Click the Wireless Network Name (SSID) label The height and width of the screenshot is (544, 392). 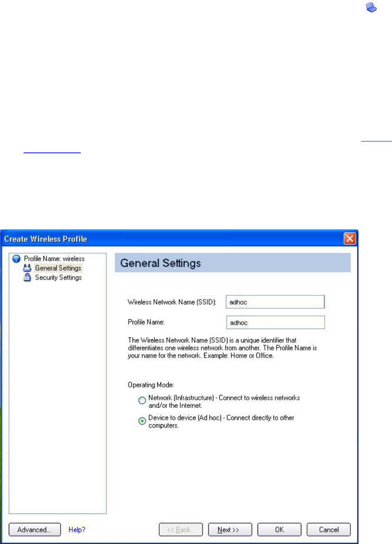[172, 302]
